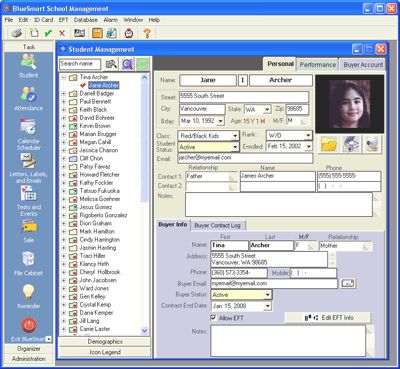Switch to the Performance tab
Viewport: 400px width, 369px height.
(317, 65)
